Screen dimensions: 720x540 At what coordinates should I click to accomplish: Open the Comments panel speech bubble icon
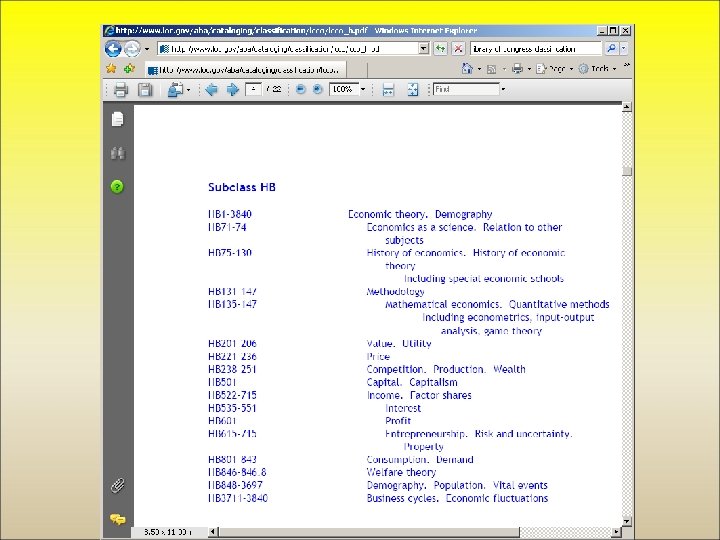pos(118,519)
